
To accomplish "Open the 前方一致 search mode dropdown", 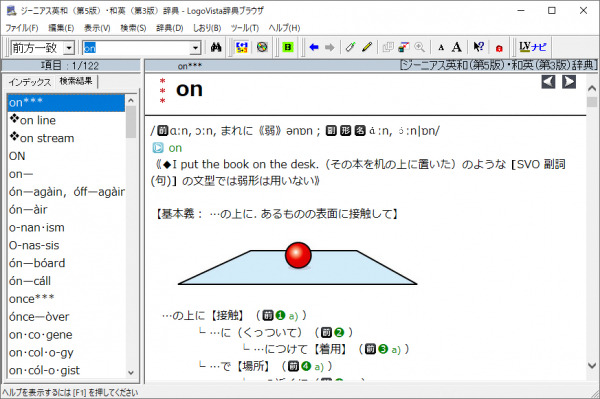I will [x=69, y=48].
